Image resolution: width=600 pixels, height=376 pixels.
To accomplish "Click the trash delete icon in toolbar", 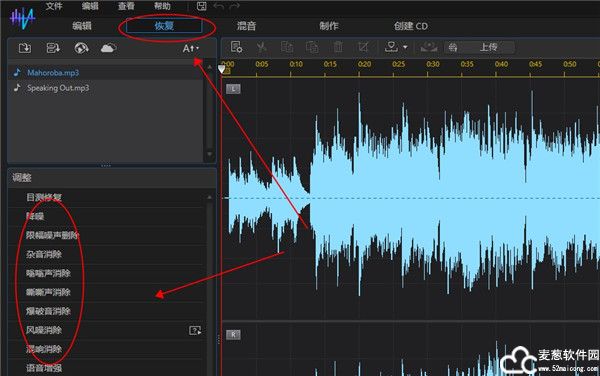I will point(338,47).
